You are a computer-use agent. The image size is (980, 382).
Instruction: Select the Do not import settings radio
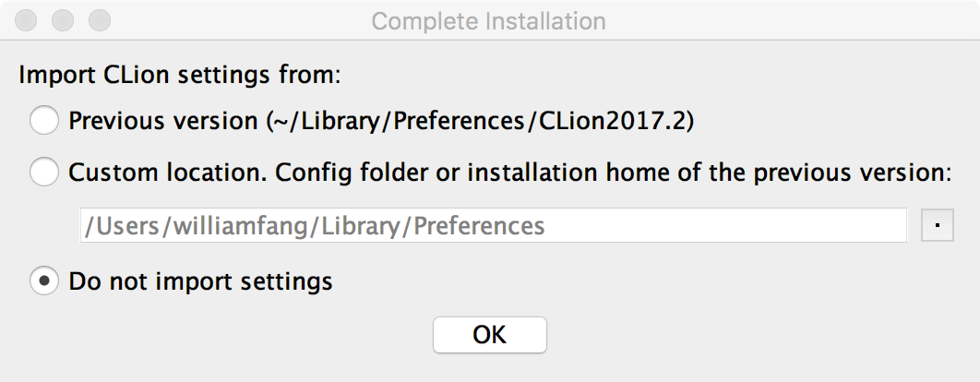click(x=44, y=281)
